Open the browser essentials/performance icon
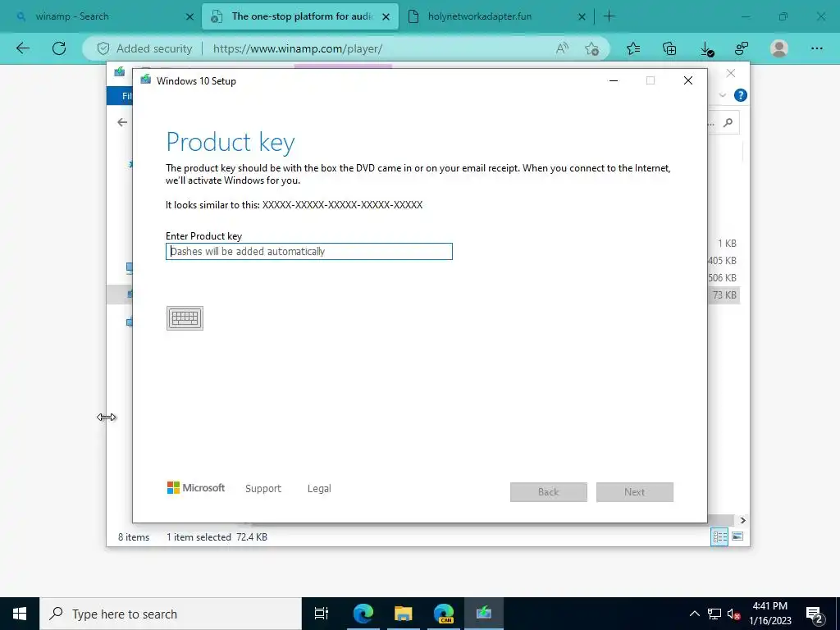The height and width of the screenshot is (630, 840). [x=742, y=48]
